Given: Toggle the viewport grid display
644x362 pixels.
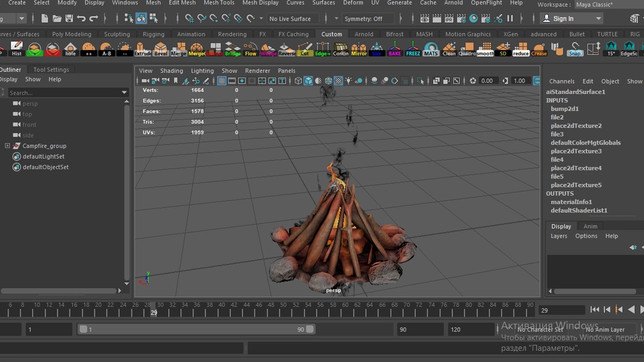Looking at the screenshot, I should (221, 81).
